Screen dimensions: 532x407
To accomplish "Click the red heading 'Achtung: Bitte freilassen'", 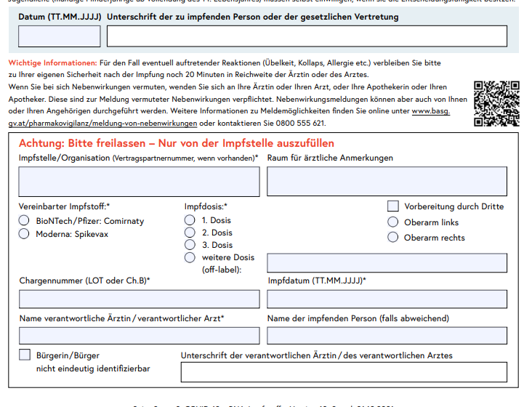I will 177,143.
